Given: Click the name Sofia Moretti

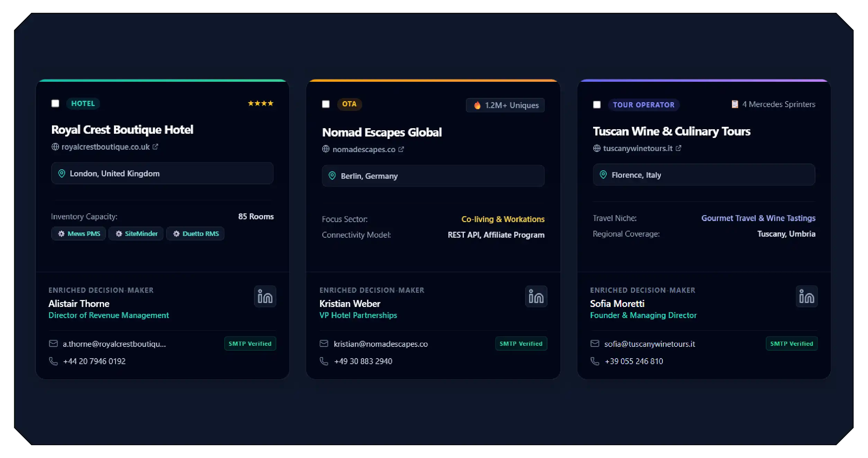Looking at the screenshot, I should (x=617, y=304).
